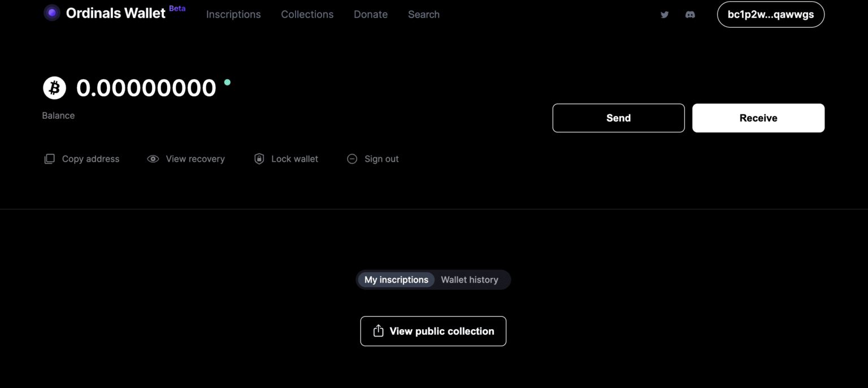
Task: Select the My inscriptions tab
Action: pos(396,279)
